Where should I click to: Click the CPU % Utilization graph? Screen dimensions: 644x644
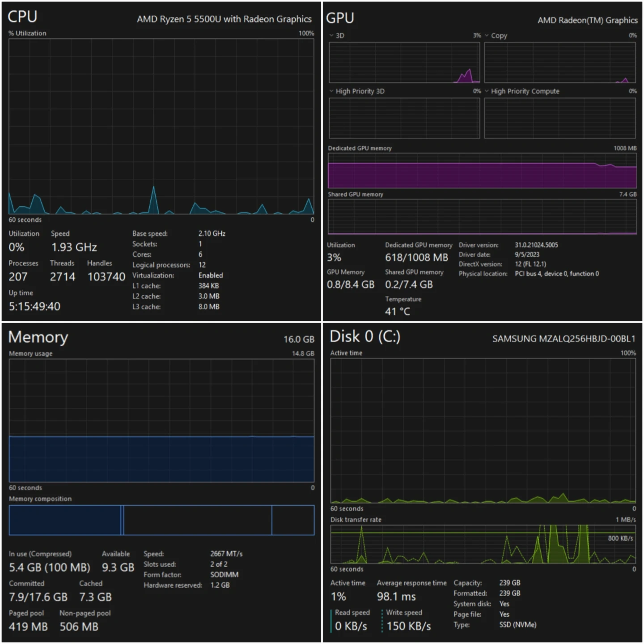click(161, 126)
